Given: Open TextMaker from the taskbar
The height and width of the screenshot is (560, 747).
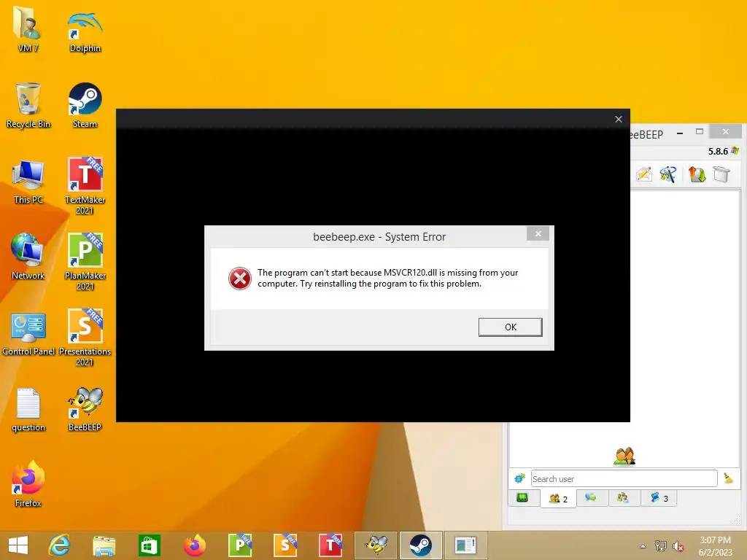Looking at the screenshot, I should (330, 545).
